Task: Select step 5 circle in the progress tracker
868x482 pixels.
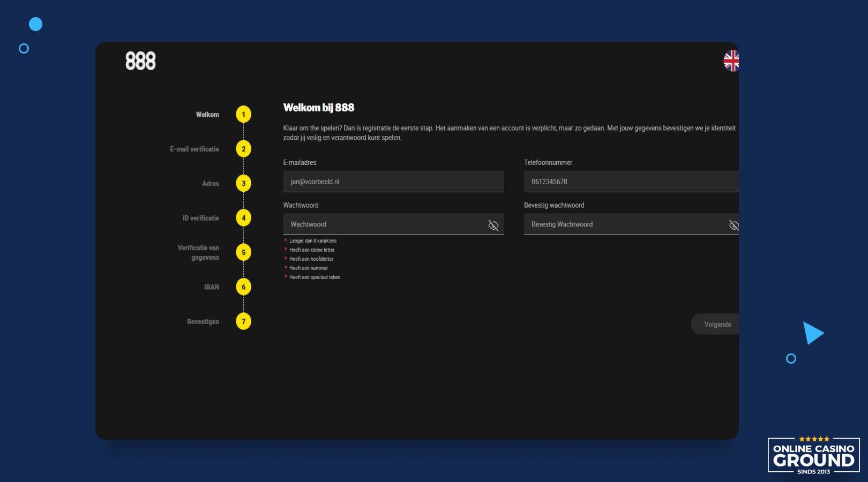Action: pyautogui.click(x=243, y=252)
